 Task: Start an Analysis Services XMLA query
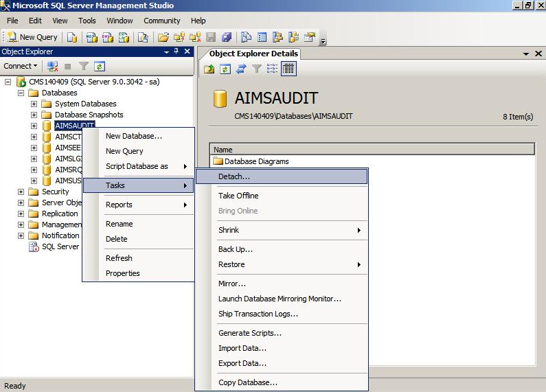(124, 37)
